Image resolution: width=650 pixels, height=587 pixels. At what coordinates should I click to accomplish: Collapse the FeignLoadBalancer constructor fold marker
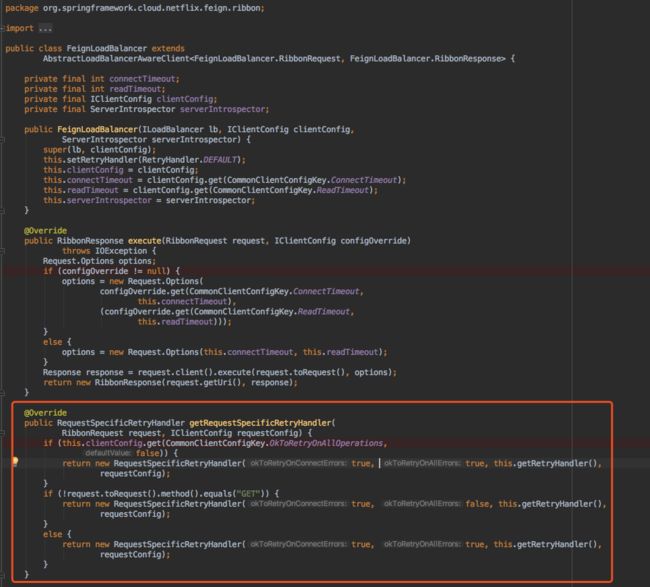(2, 140)
